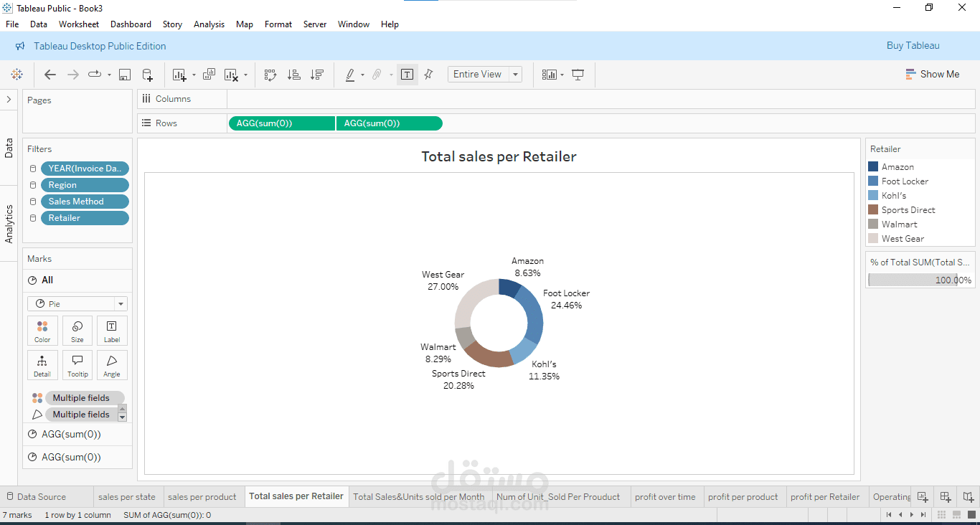Click the New Worksheet toolbar icon
This screenshot has width=980, height=525.
[178, 75]
